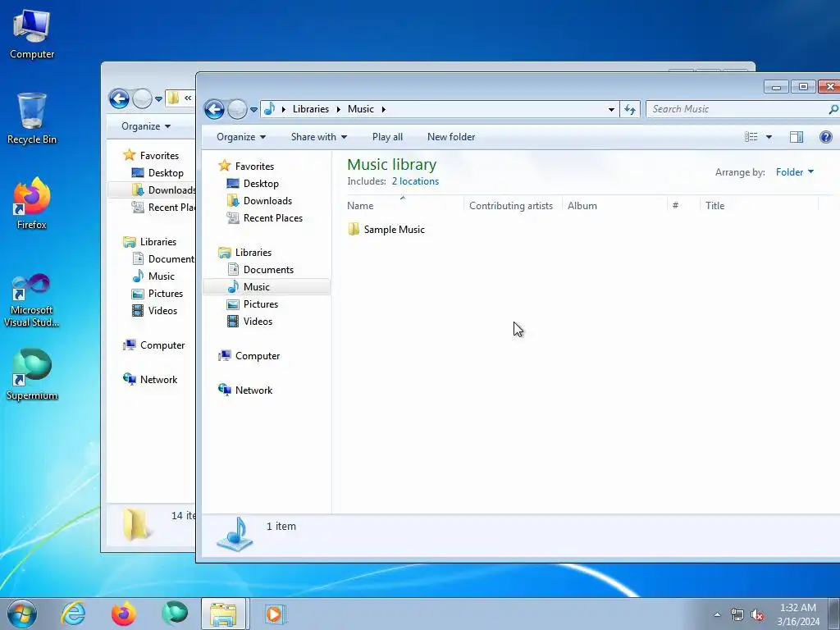Launch Firefox from the taskbar
Screen dimensions: 840x630
(x=124, y=614)
